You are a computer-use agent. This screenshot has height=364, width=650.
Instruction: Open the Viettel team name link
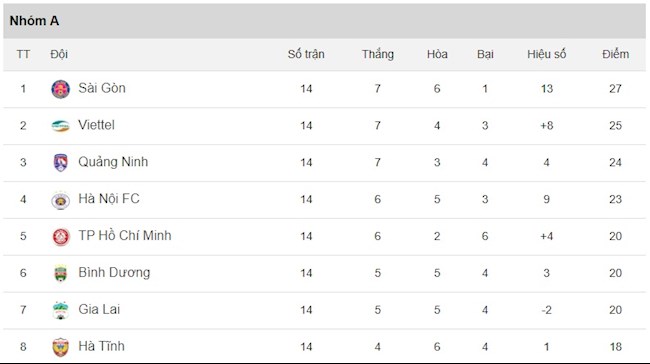coord(96,125)
